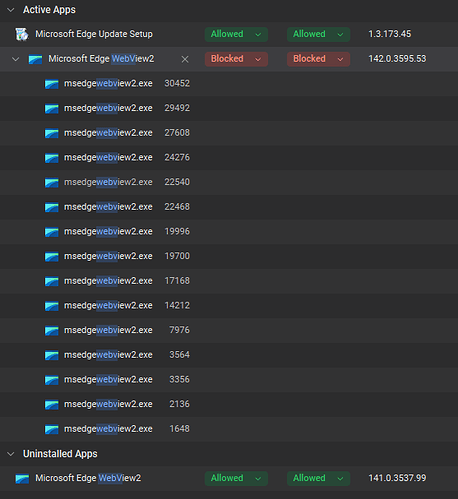The width and height of the screenshot is (458, 499).
Task: Click the uninstalled Microsoft Edge WebView2 icon
Action: pyautogui.click(x=22, y=479)
